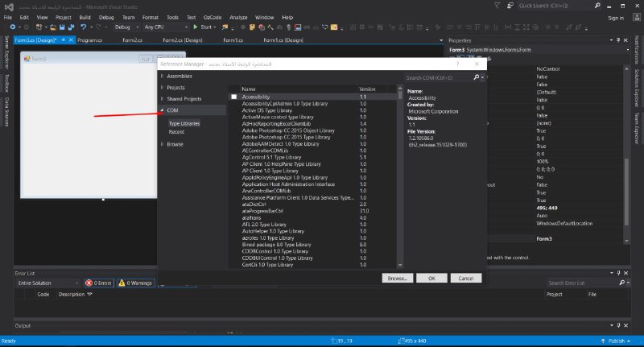The image size is (644, 347).
Task: Open the Toolbox side tab
Action: pos(6,84)
